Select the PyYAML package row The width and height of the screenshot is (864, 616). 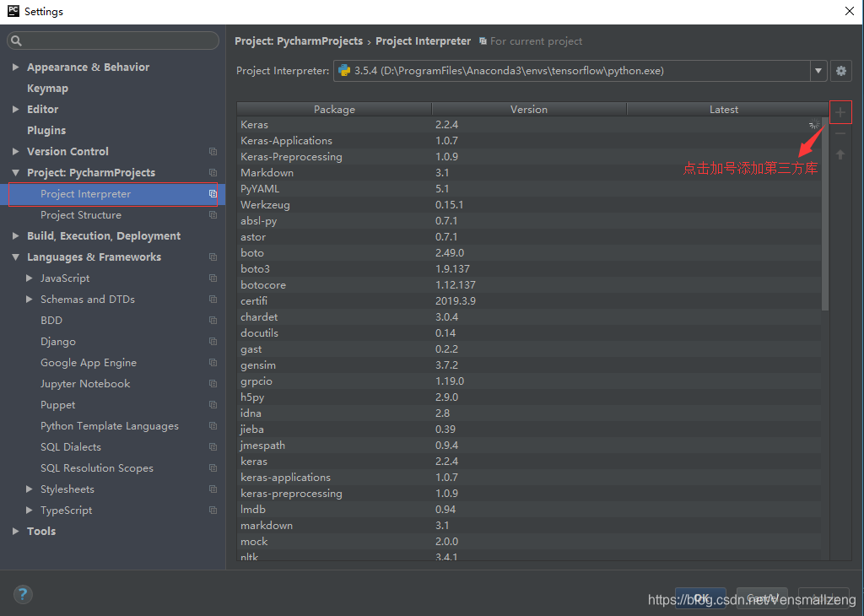pos(529,189)
